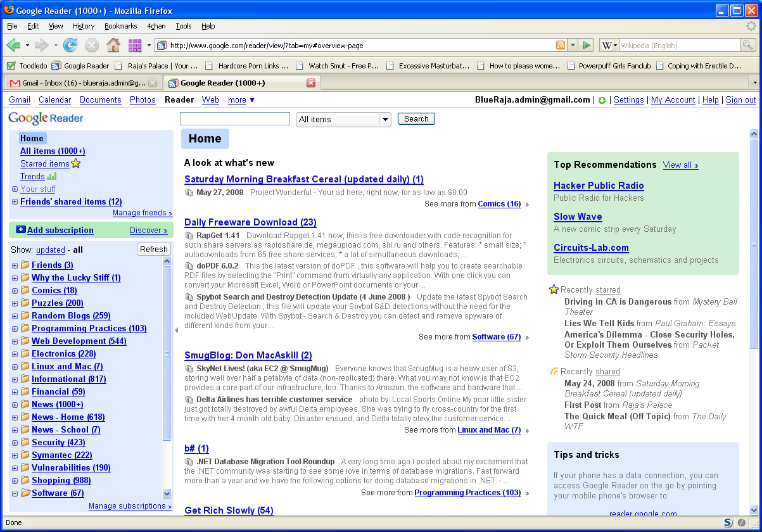Click the Reader search input field
Screen dimensions: 762x532
(235, 119)
